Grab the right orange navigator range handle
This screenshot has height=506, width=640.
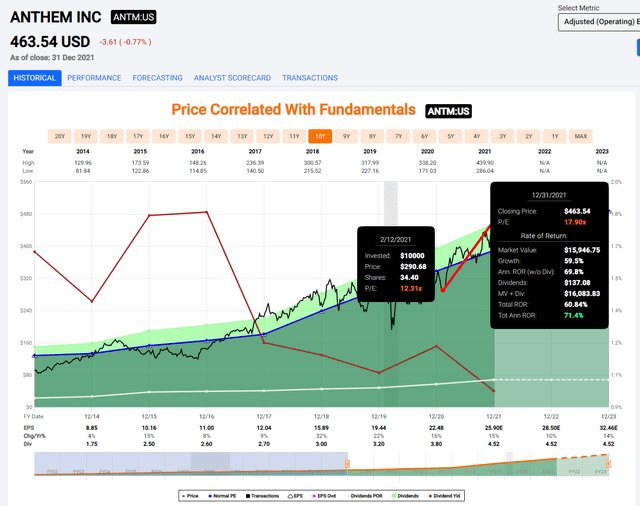click(x=608, y=464)
